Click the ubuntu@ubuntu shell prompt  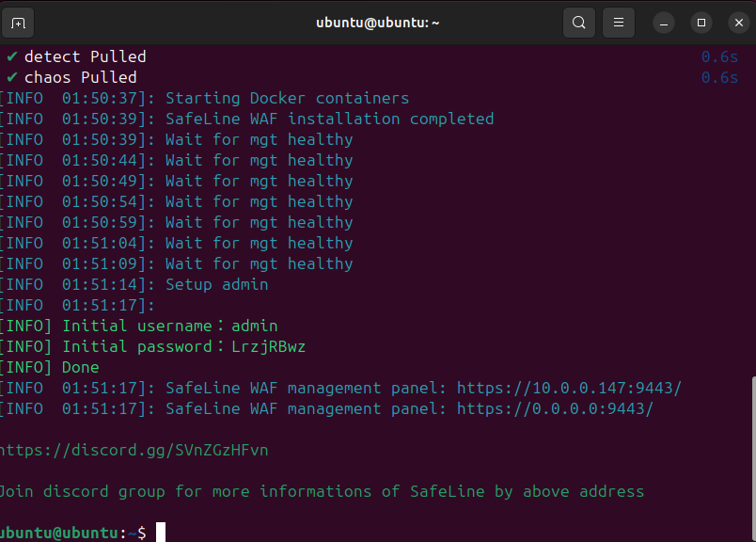coord(72,533)
